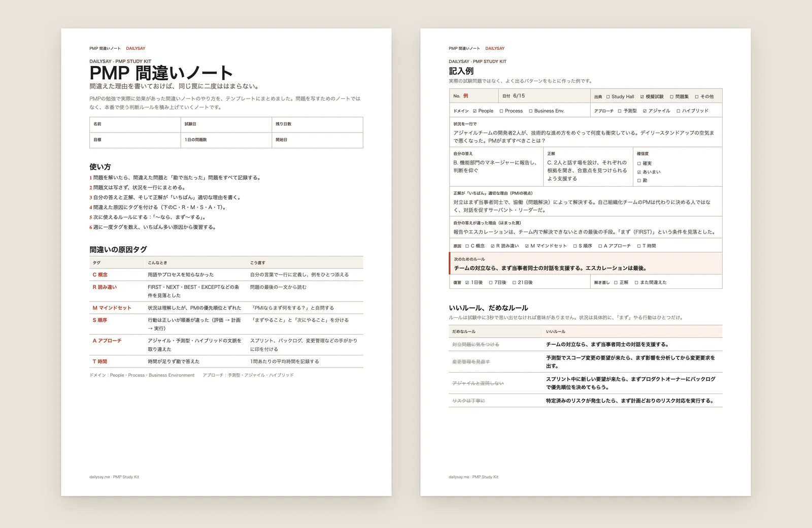Click the M マインドセット tag row
812x528 pixels.
click(226, 308)
